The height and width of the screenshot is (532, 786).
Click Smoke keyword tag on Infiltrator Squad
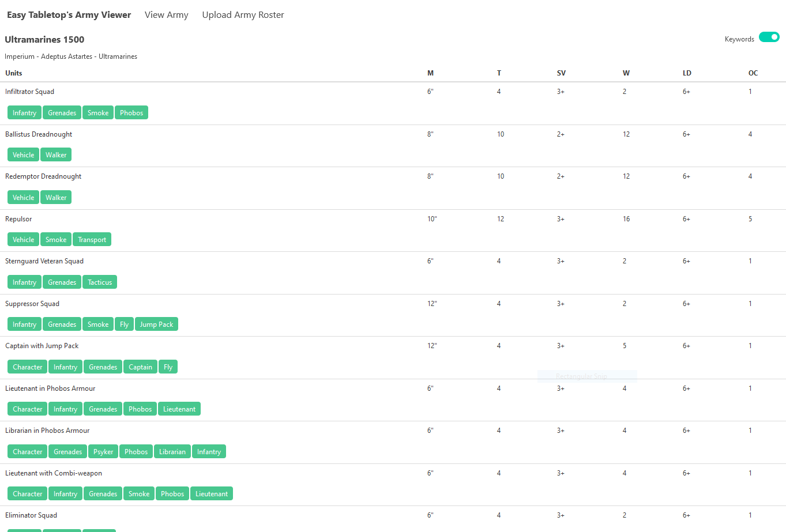pos(98,113)
